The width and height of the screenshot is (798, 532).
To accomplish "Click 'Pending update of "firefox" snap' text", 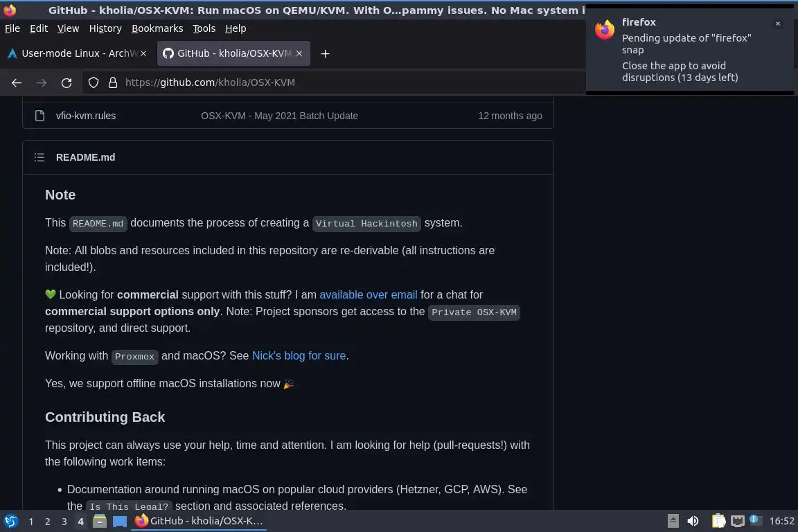I will pyautogui.click(x=686, y=44).
